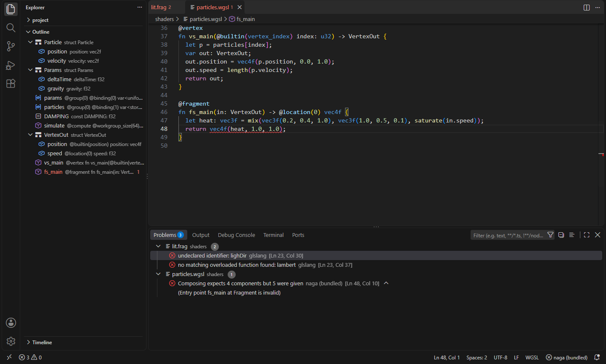Open the Ports panel tab
606x364 pixels.
click(x=298, y=235)
